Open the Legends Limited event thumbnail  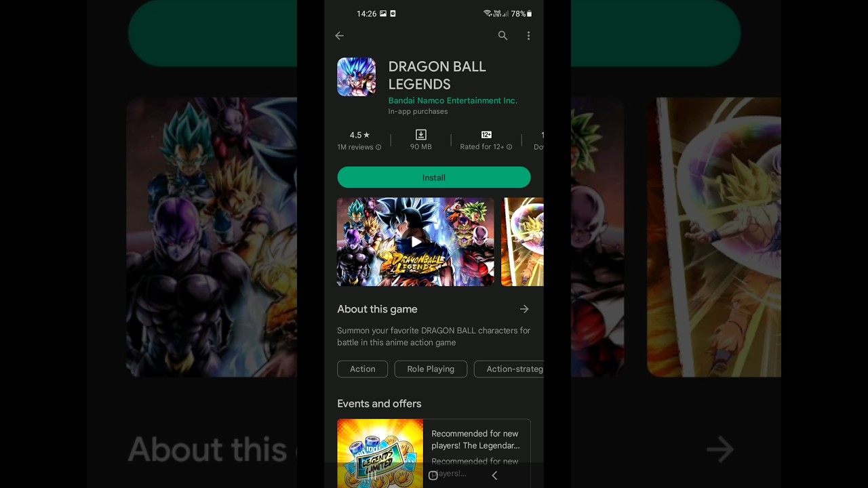380,453
